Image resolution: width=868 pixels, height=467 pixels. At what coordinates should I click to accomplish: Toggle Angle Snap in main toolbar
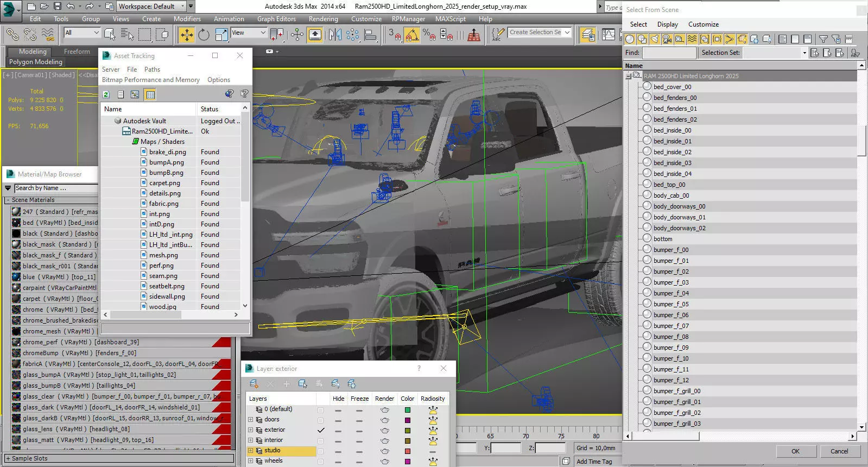(x=411, y=35)
